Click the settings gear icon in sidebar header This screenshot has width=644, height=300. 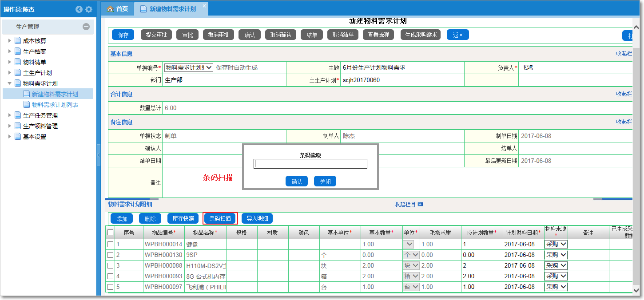pos(89,9)
